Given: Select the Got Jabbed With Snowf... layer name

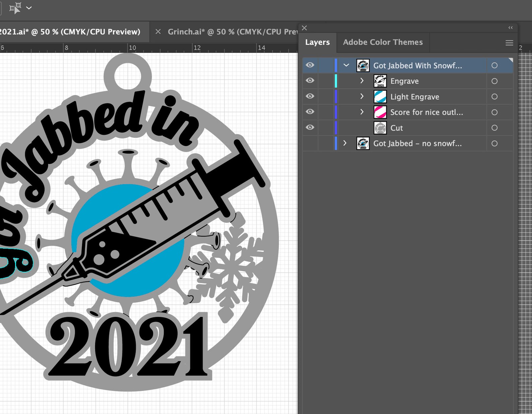Looking at the screenshot, I should click(x=417, y=66).
